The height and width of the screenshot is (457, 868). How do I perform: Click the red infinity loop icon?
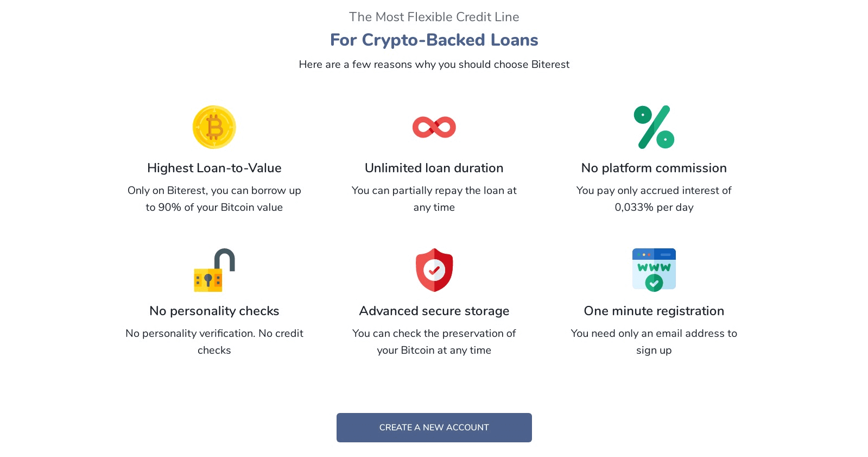pyautogui.click(x=434, y=127)
